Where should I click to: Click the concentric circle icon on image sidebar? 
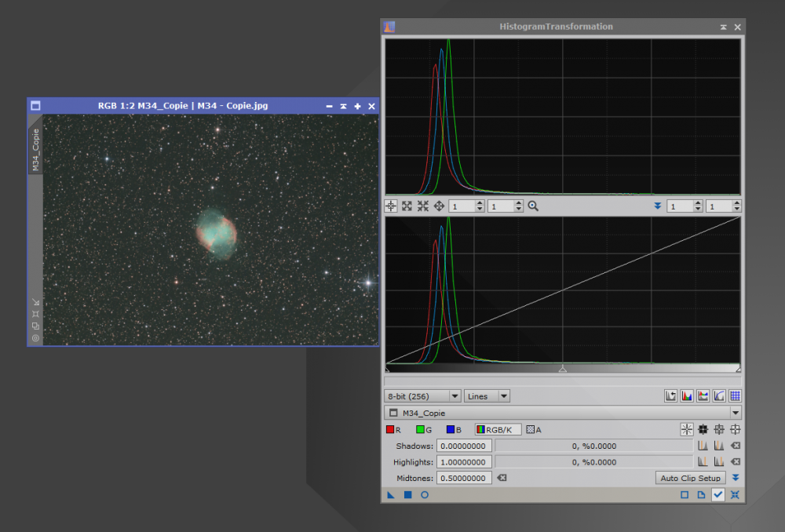[x=35, y=338]
